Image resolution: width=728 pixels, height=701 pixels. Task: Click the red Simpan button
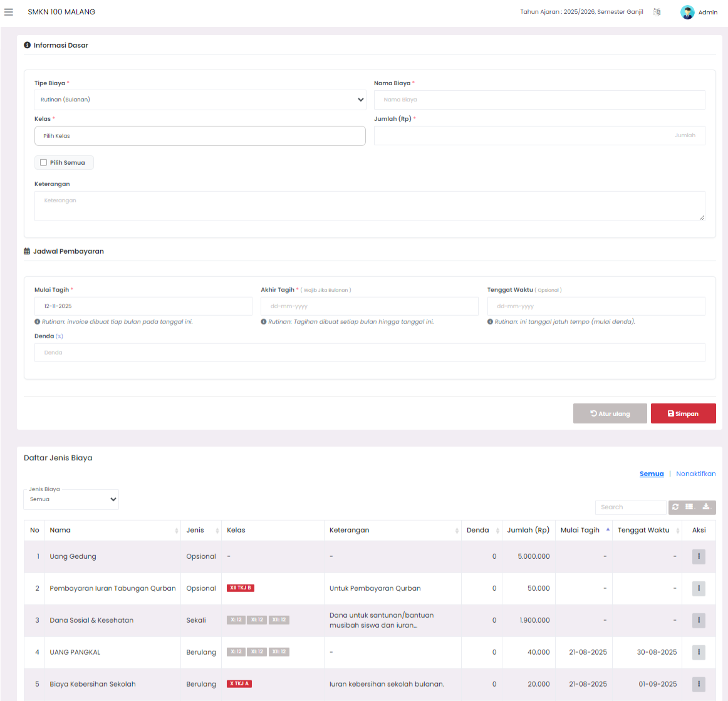click(683, 413)
